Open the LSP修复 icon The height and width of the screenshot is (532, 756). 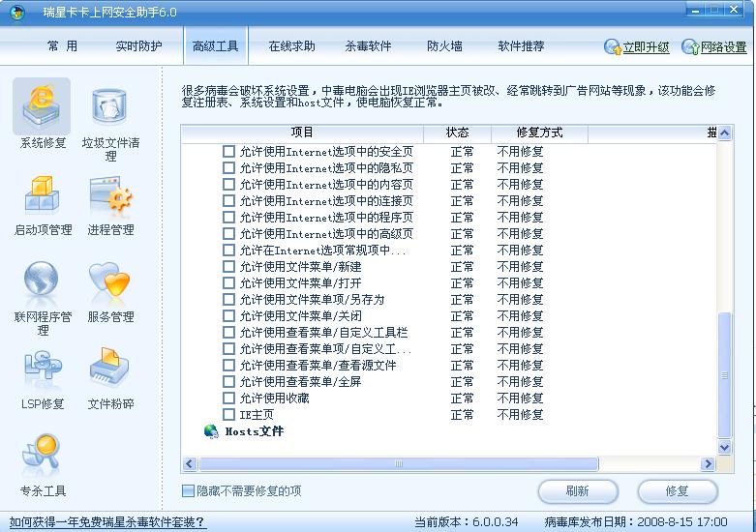[x=43, y=366]
